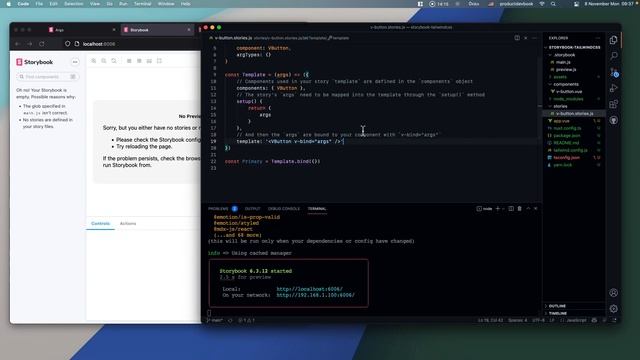
Task: Open new terminal profile dropdown arrow
Action: [503, 209]
